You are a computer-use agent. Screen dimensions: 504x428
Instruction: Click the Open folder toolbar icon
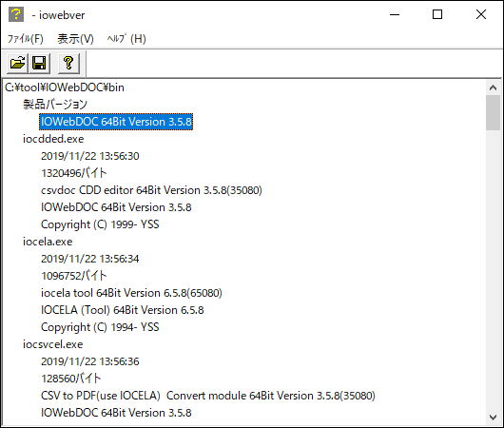tap(17, 63)
